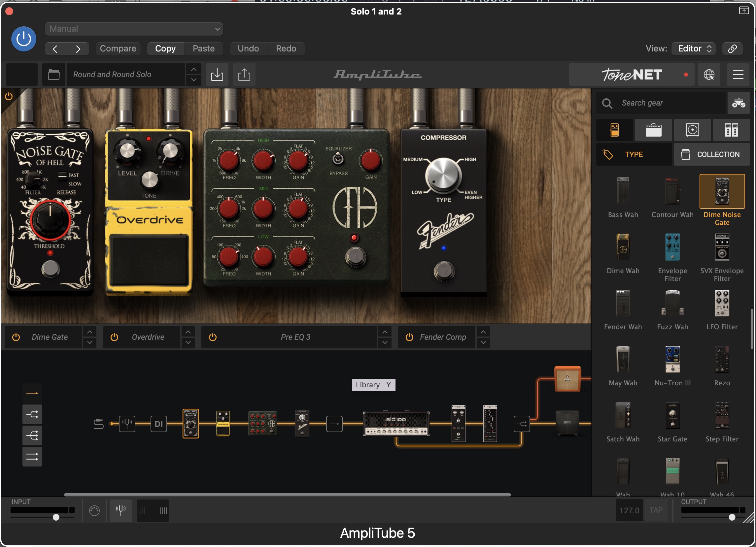This screenshot has width=756, height=547.
Task: Toggle Overdrive slot power
Action: 114,337
